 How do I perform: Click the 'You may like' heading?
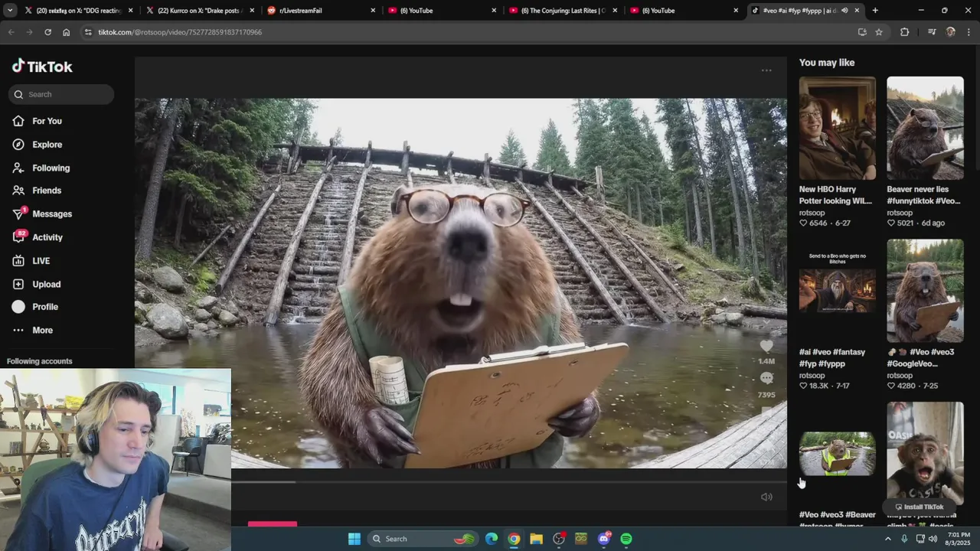click(x=827, y=63)
